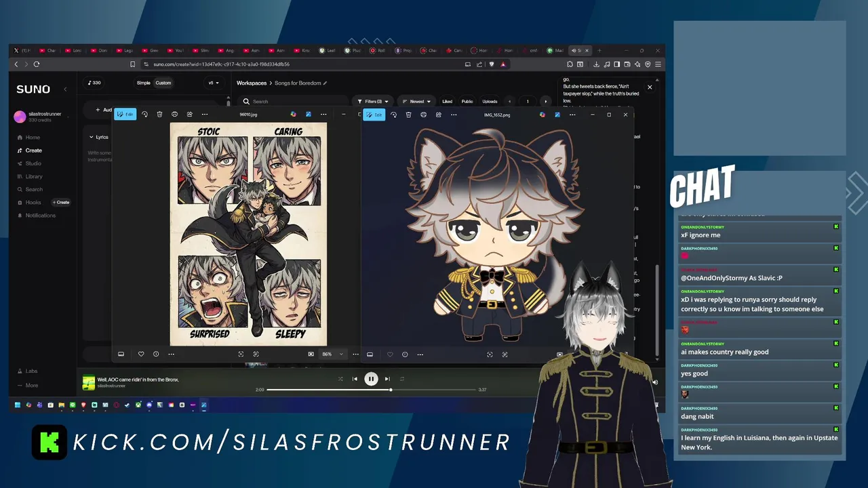Screen dimensions: 868x488
Task: Show file info for 96010.jpg
Action: pos(156,354)
